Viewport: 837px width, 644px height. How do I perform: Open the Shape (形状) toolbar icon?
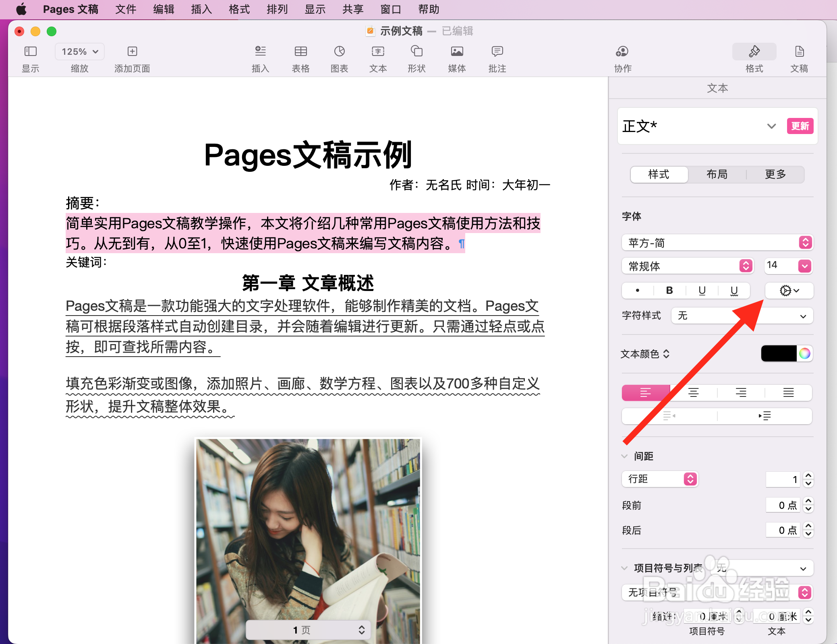416,52
